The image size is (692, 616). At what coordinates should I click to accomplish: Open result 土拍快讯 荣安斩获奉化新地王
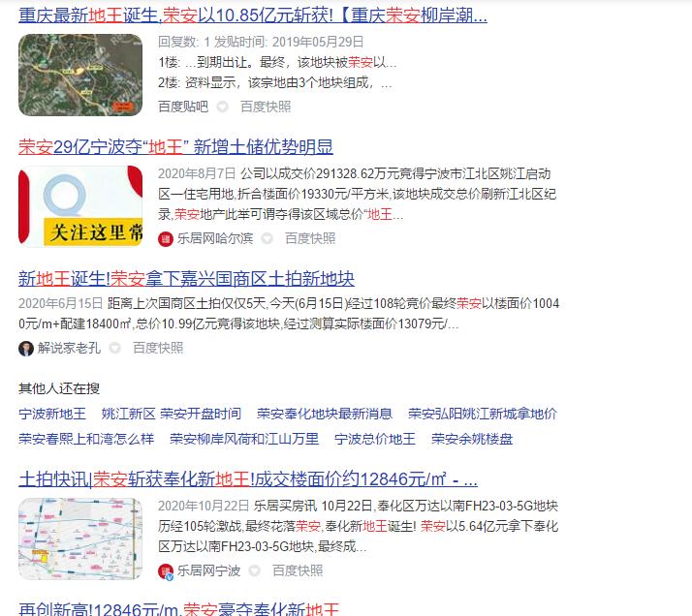248,479
